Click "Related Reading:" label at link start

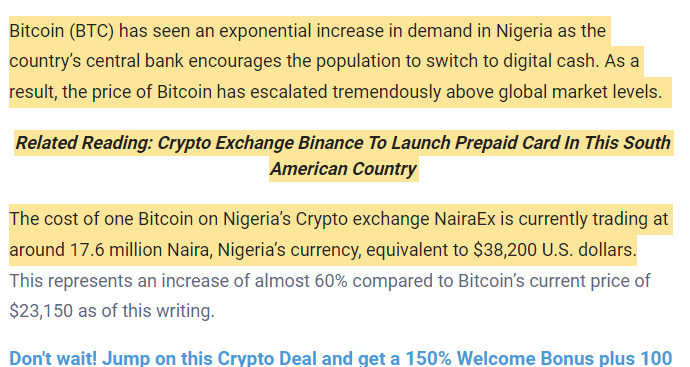coord(84,143)
